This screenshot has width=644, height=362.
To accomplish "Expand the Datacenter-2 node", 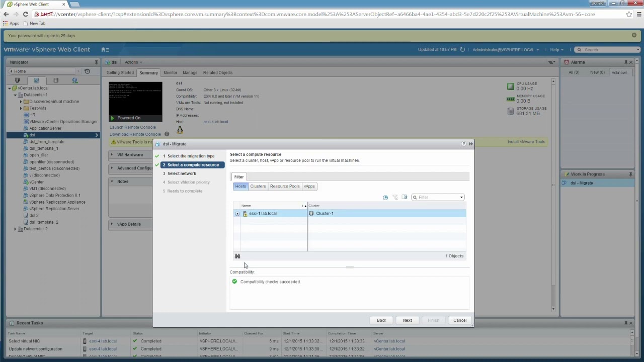I will 15,229.
